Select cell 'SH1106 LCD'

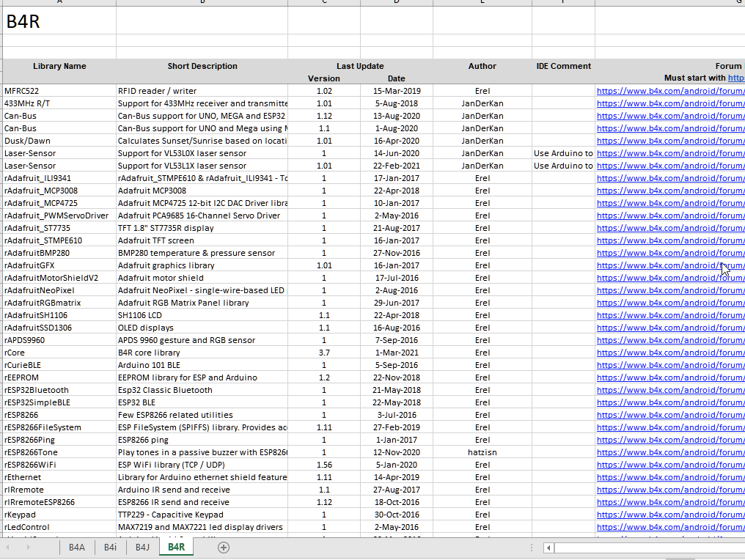click(x=202, y=315)
